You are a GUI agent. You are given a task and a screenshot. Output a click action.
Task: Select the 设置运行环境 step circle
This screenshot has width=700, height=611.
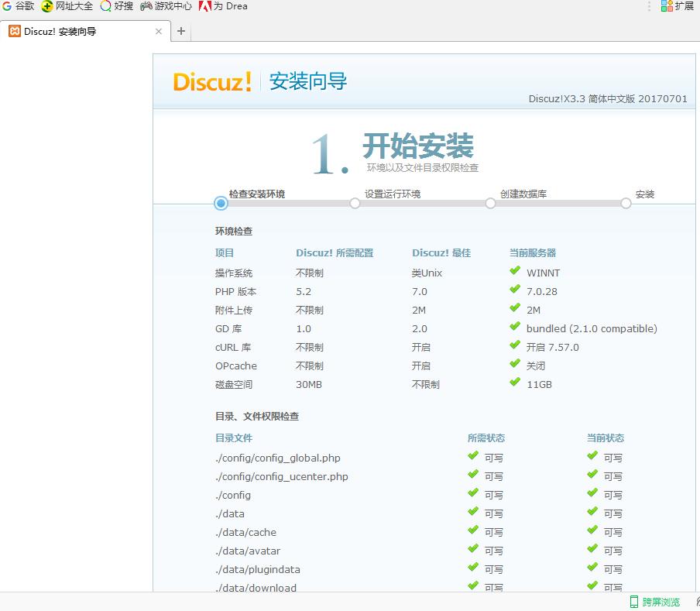tap(355, 204)
